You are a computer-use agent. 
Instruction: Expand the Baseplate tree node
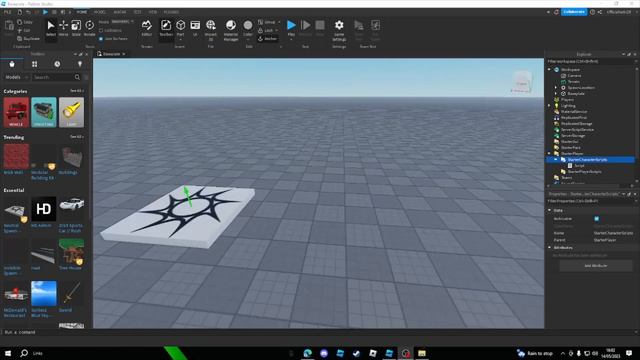pos(556,94)
